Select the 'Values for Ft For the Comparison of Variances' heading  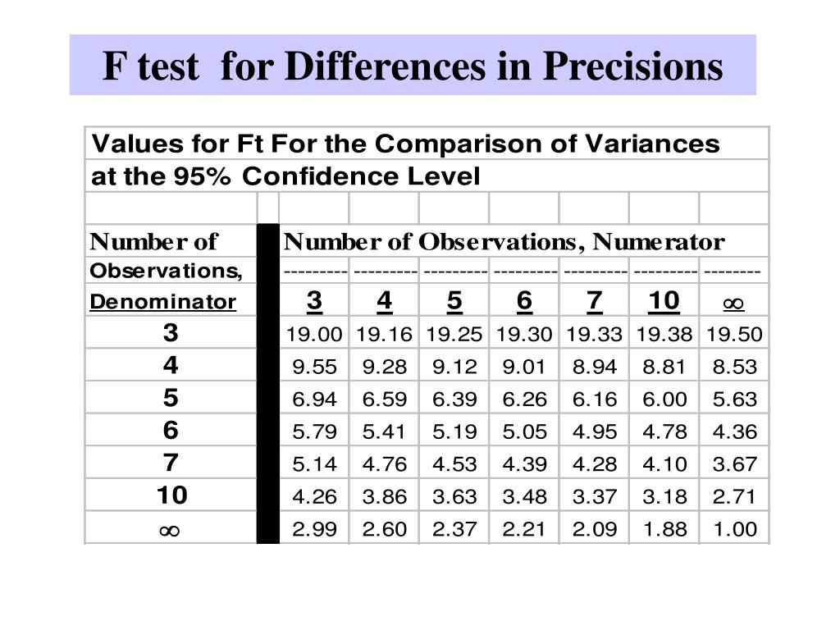[405, 144]
